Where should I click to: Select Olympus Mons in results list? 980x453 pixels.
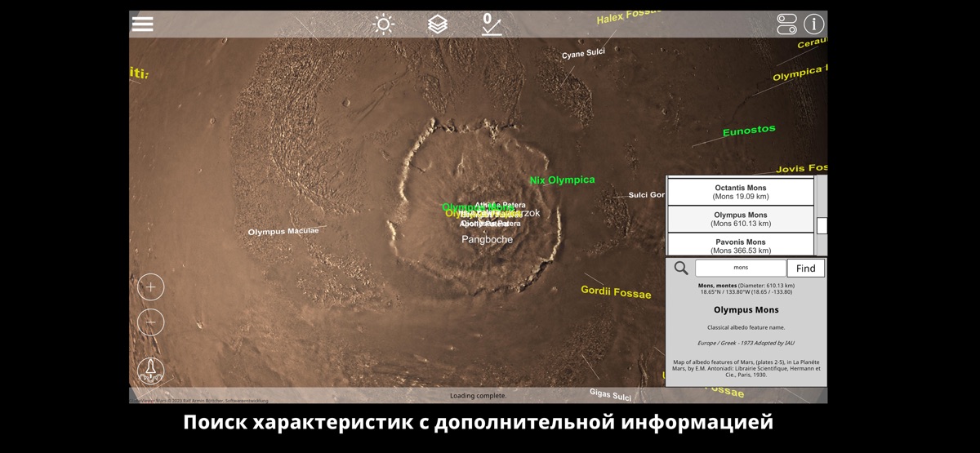pos(740,219)
